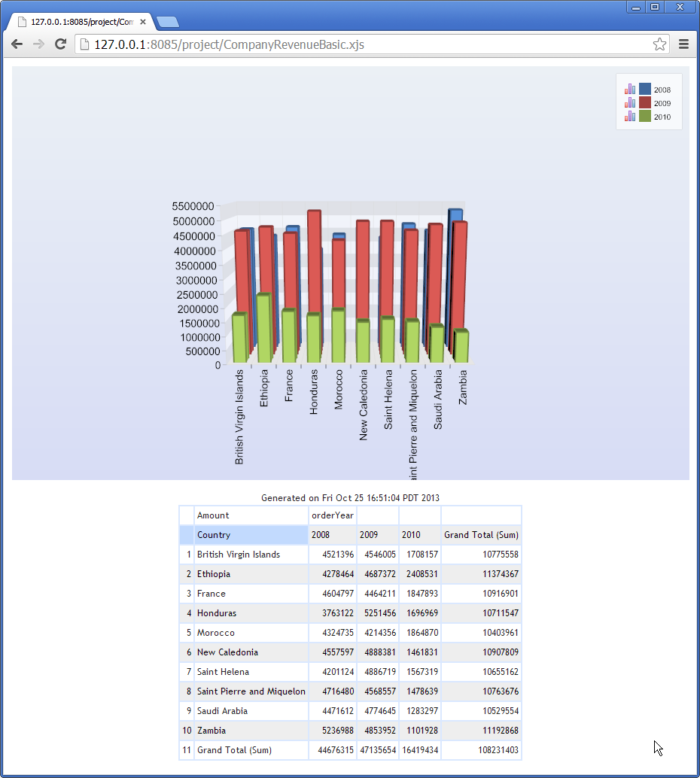Click the British Virgin Islands axis label
Viewport: 700px width, 778px height.
click(239, 417)
